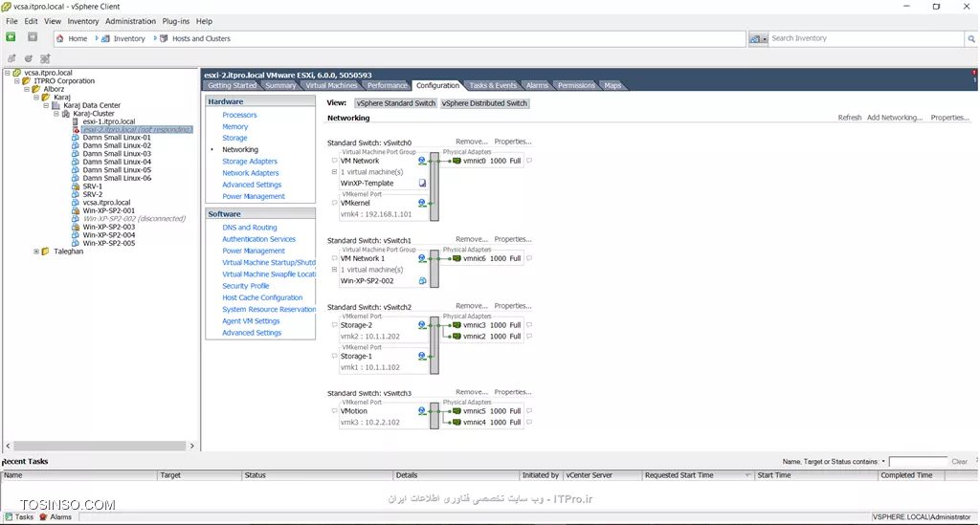Viewport: 980px width, 525px height.
Task: Collapse the ITPRO Corporation folder
Action: pos(17,81)
